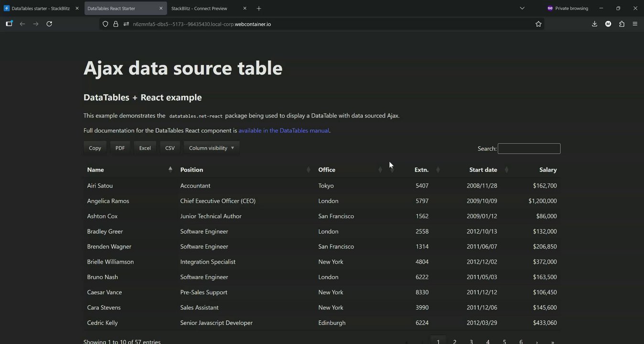
Task: Reload the page with the refresh icon
Action: (49, 24)
